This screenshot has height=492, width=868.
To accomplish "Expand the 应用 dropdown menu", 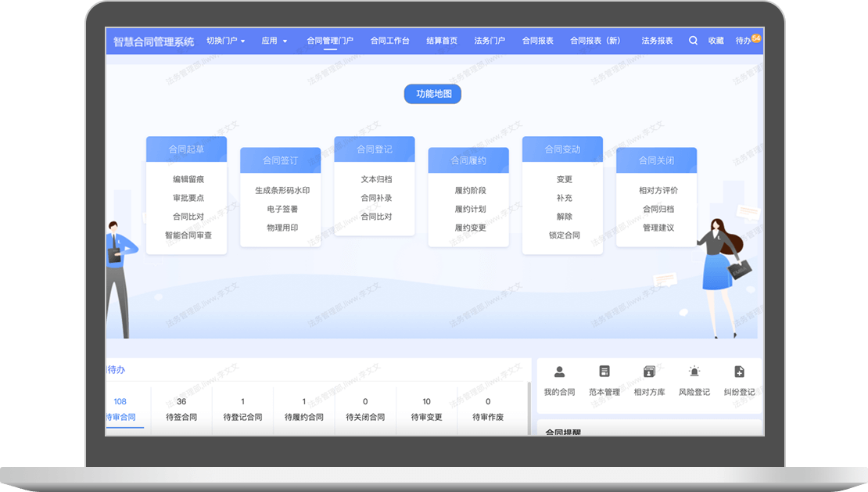I will pyautogui.click(x=274, y=41).
